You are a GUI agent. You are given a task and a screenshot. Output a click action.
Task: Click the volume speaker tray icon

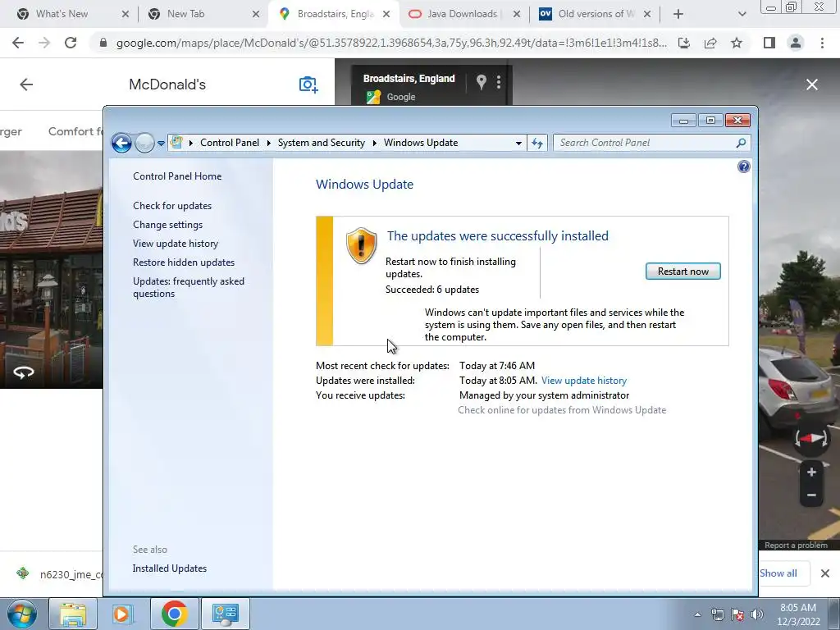click(x=756, y=614)
